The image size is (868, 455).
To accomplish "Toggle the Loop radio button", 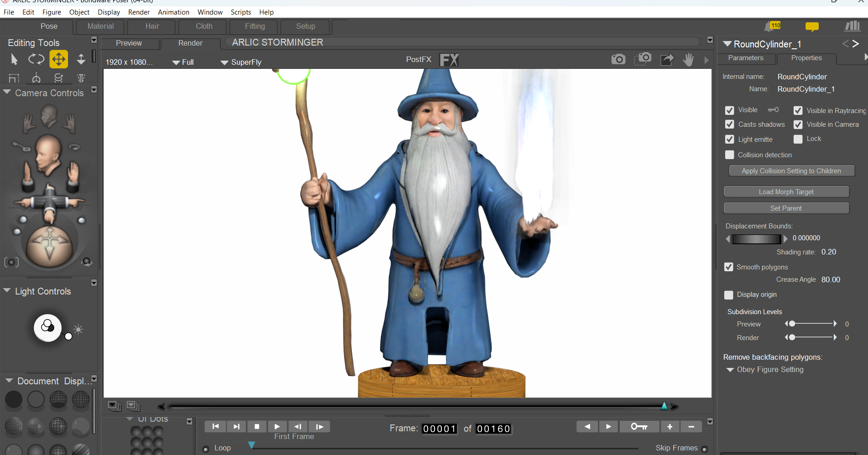I will pos(206,449).
